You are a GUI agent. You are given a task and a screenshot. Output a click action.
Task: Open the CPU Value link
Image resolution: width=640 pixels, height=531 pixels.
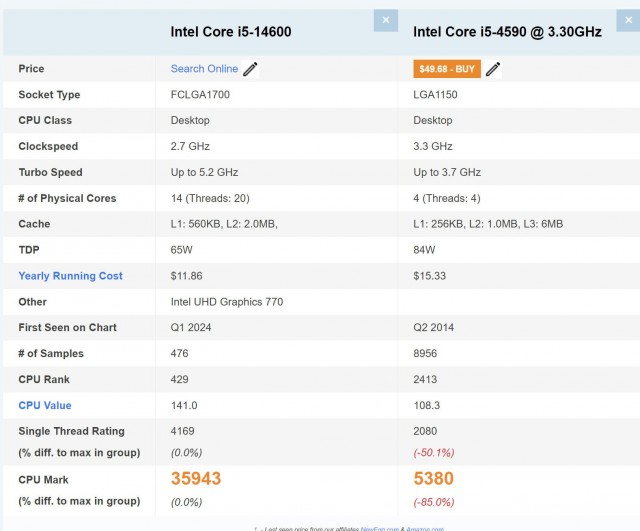coord(45,405)
